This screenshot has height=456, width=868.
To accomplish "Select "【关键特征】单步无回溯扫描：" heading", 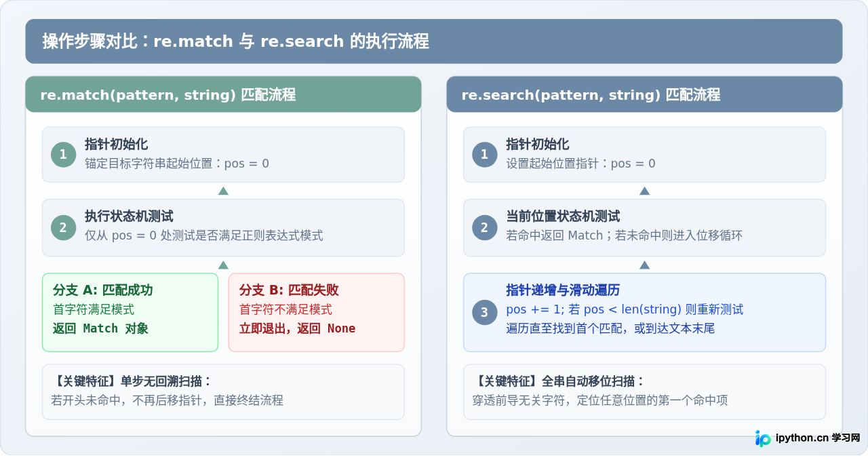I will pyautogui.click(x=132, y=381).
